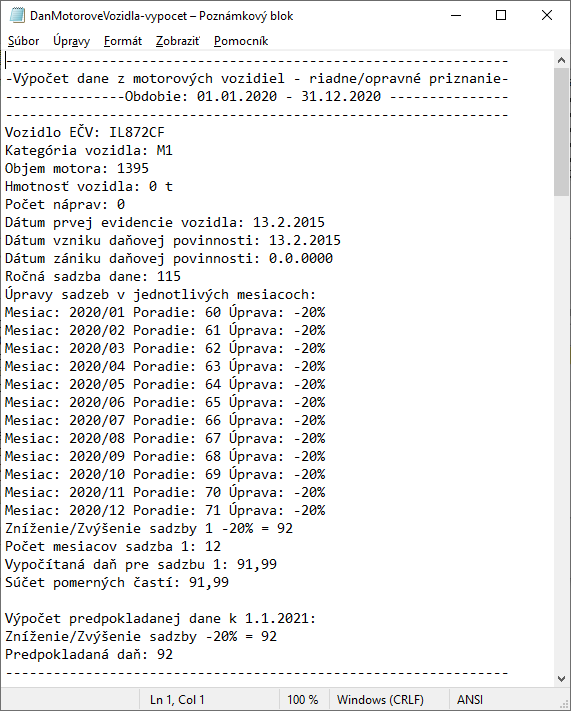The image size is (571, 711).
Task: Click the Predpokladaná daň line
Action: coord(89,654)
